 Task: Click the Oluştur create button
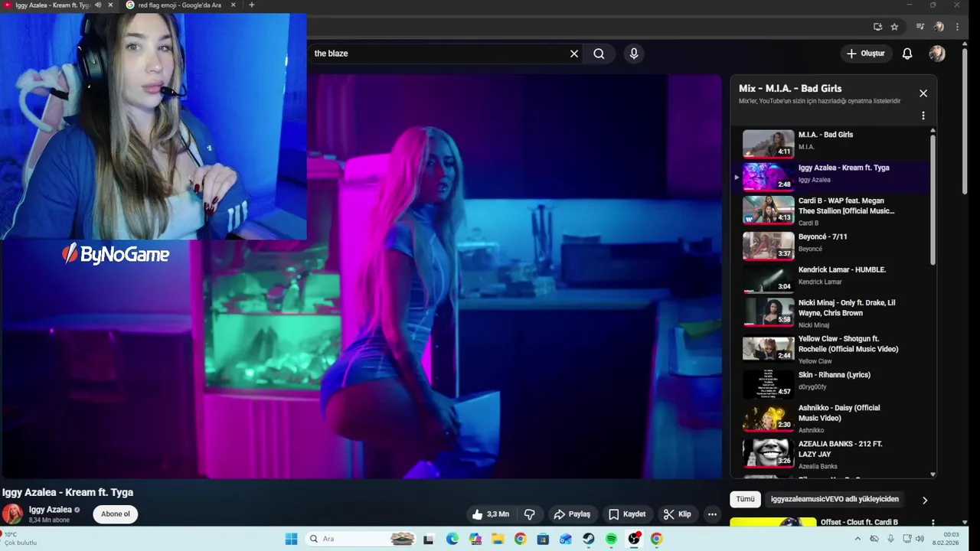pyautogui.click(x=865, y=54)
